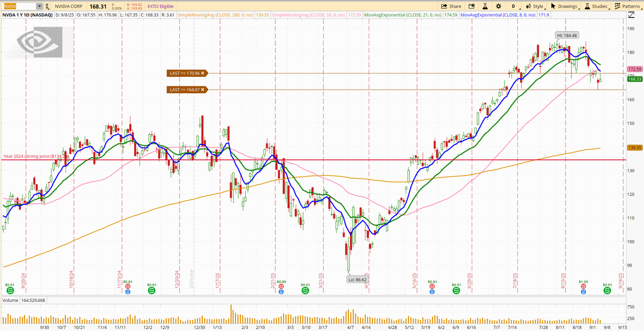
Task: Click the Volume 164,529,668 label
Action: (24, 300)
